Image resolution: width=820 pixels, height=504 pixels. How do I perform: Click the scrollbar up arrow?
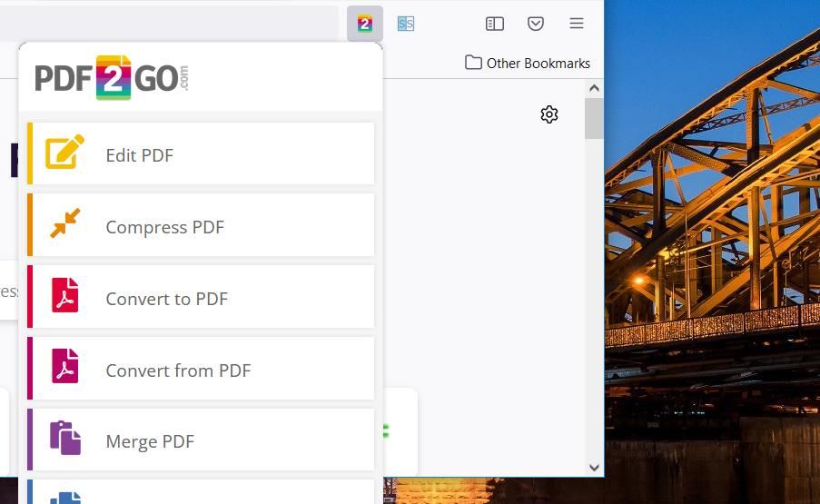pyautogui.click(x=594, y=88)
